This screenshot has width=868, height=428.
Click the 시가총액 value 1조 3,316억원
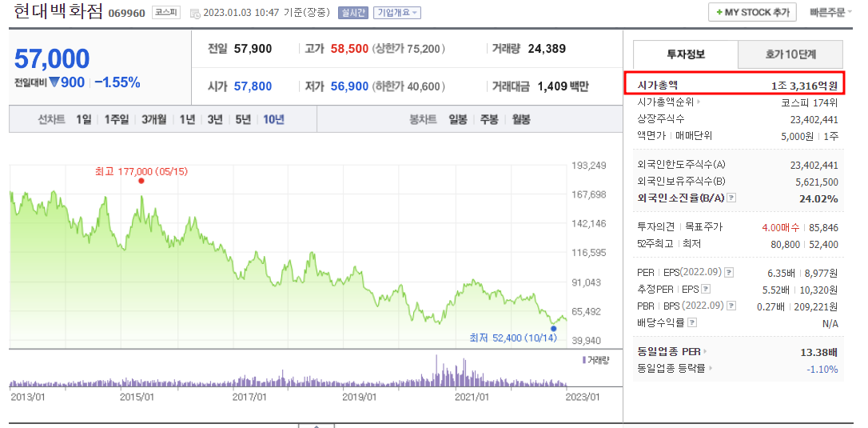(805, 86)
